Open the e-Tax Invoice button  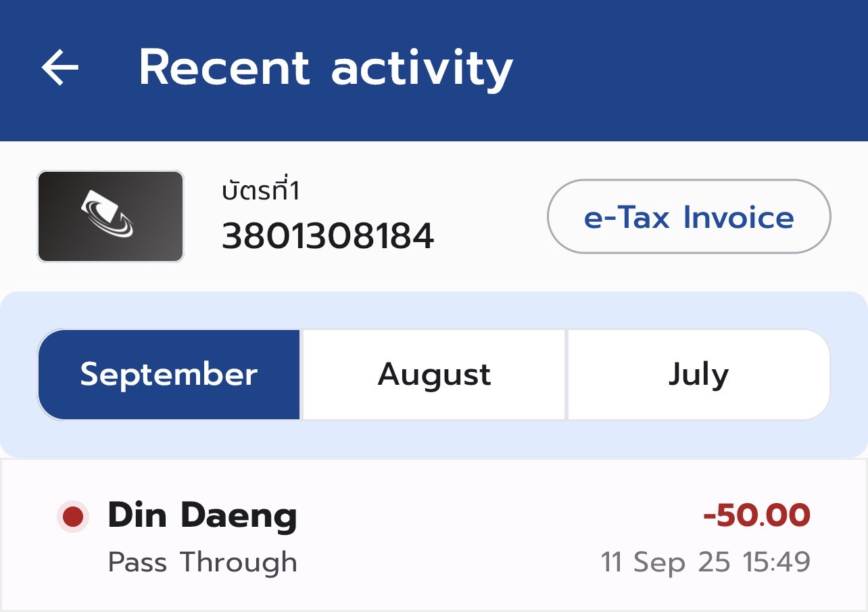688,217
